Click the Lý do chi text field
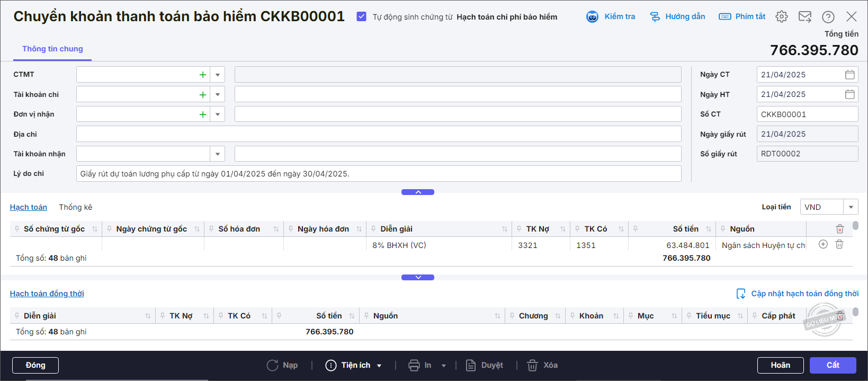This screenshot has width=868, height=381. pyautogui.click(x=379, y=174)
